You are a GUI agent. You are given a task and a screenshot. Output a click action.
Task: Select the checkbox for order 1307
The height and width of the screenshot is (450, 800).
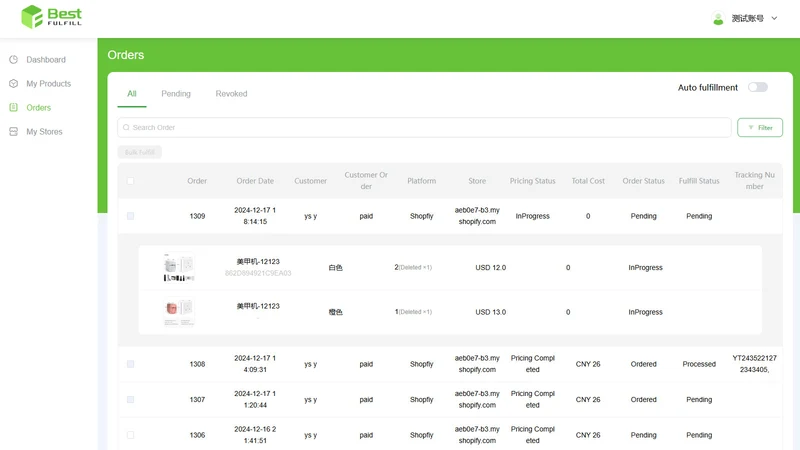(x=131, y=399)
